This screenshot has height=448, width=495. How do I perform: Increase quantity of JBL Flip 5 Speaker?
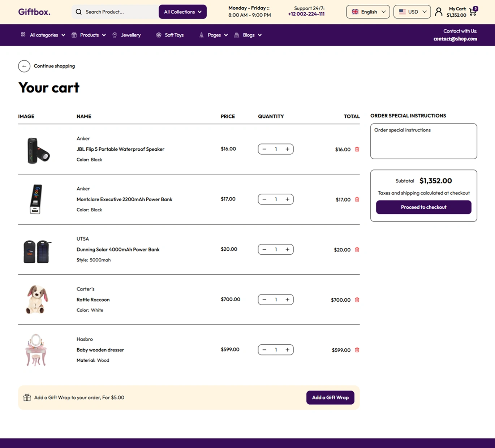[x=287, y=149]
